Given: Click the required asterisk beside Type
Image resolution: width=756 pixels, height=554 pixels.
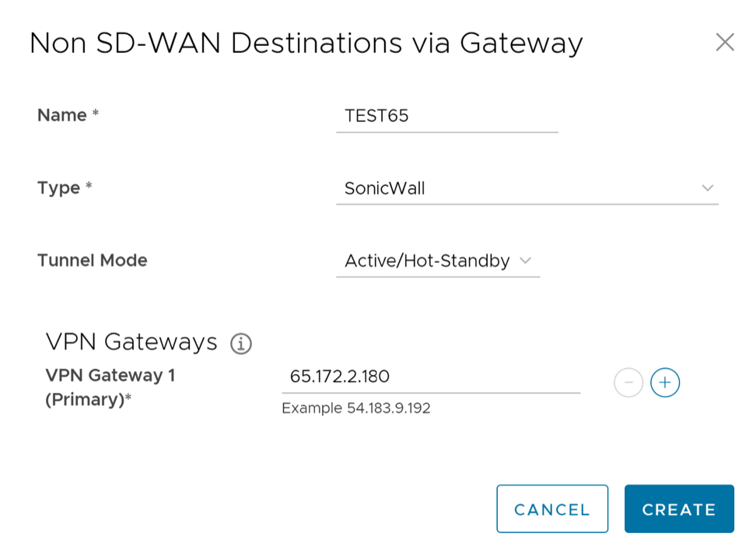Looking at the screenshot, I should 89,188.
